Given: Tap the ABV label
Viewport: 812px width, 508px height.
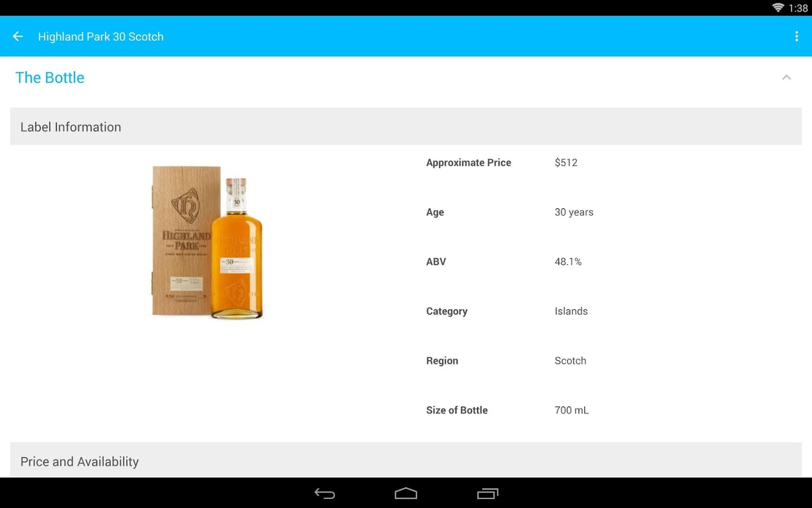Looking at the screenshot, I should click(x=436, y=262).
